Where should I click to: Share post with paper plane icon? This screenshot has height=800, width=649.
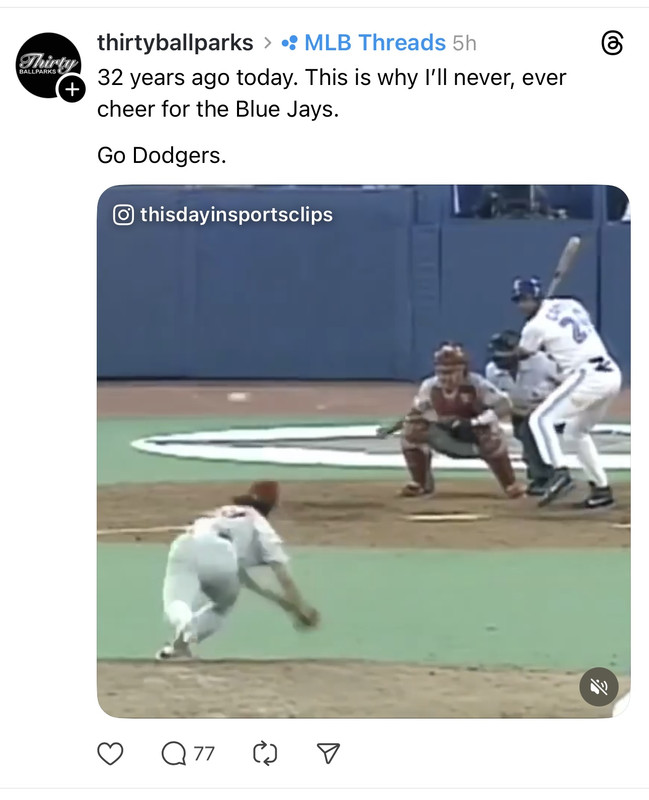click(328, 754)
